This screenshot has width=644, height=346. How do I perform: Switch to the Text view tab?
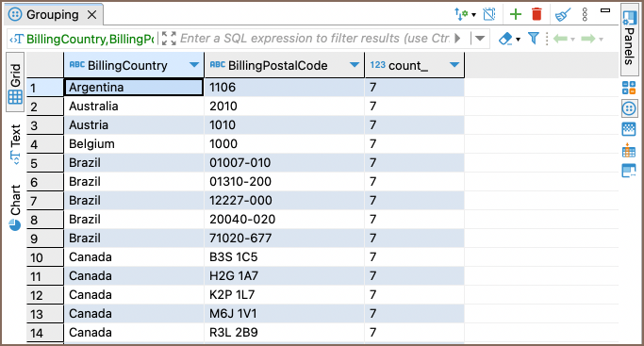[x=15, y=144]
